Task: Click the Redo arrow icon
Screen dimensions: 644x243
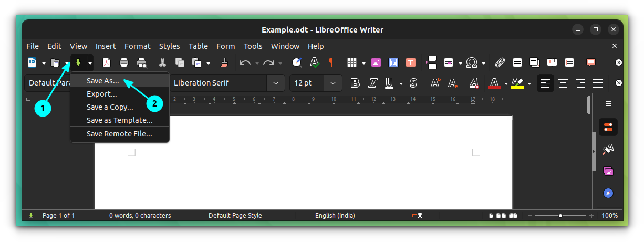Action: tap(268, 63)
